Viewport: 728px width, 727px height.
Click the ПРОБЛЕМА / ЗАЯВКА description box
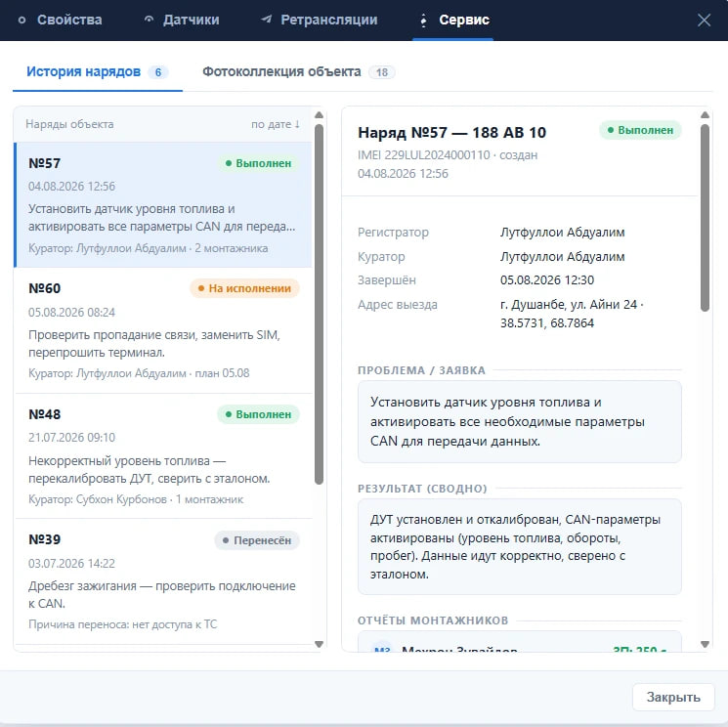pyautogui.click(x=520, y=422)
